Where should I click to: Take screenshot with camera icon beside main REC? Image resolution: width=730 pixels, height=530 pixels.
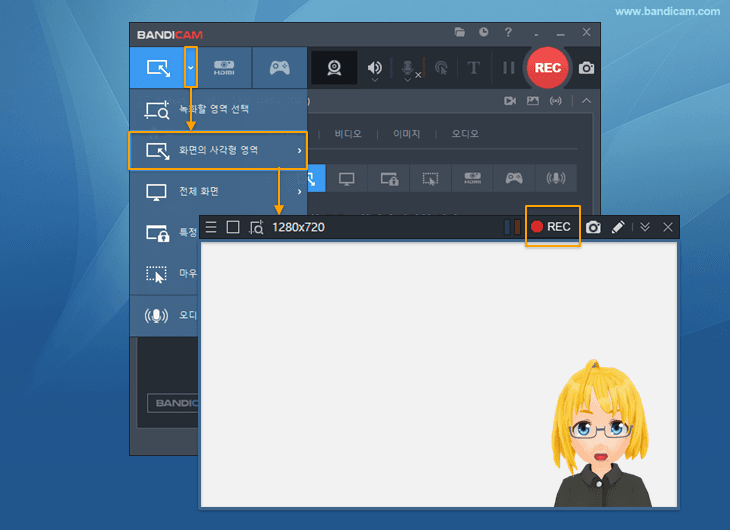pyautogui.click(x=587, y=68)
